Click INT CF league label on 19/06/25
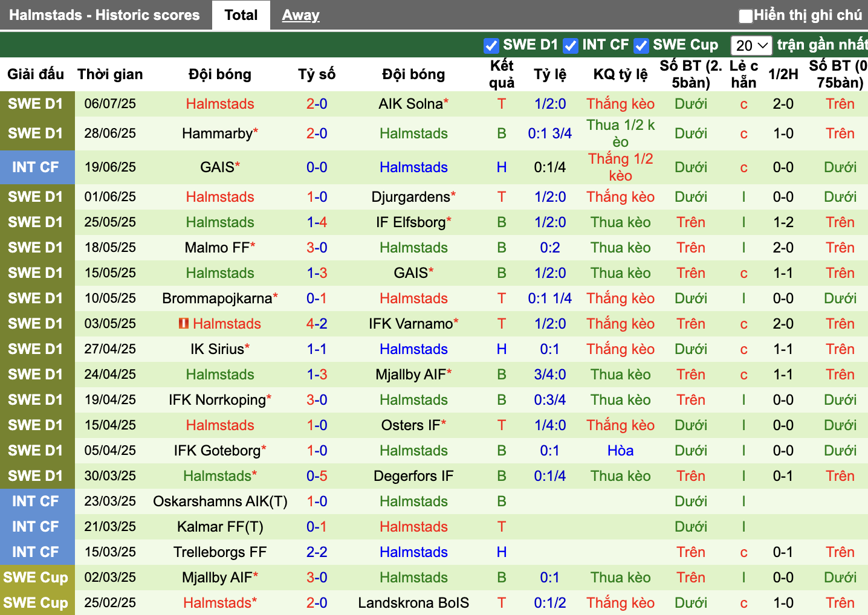This screenshot has width=868, height=615. click(36, 167)
